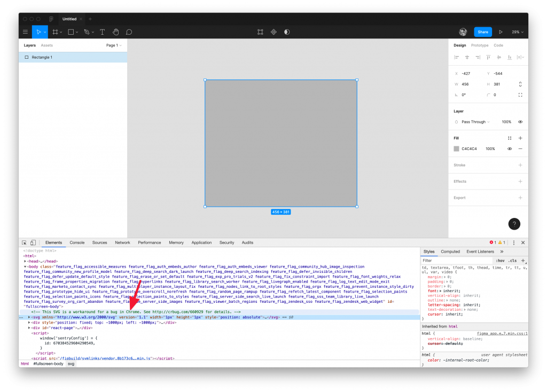Screen dimensions: 547x392
Task: Toggle constrain proportions lock icon
Action: pos(520,84)
